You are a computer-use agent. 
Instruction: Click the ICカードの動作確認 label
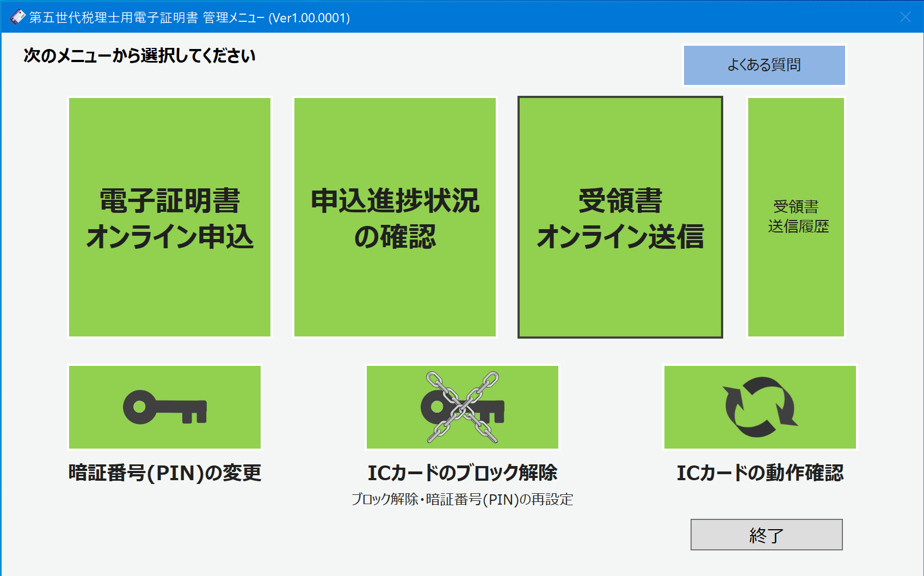[x=760, y=473]
